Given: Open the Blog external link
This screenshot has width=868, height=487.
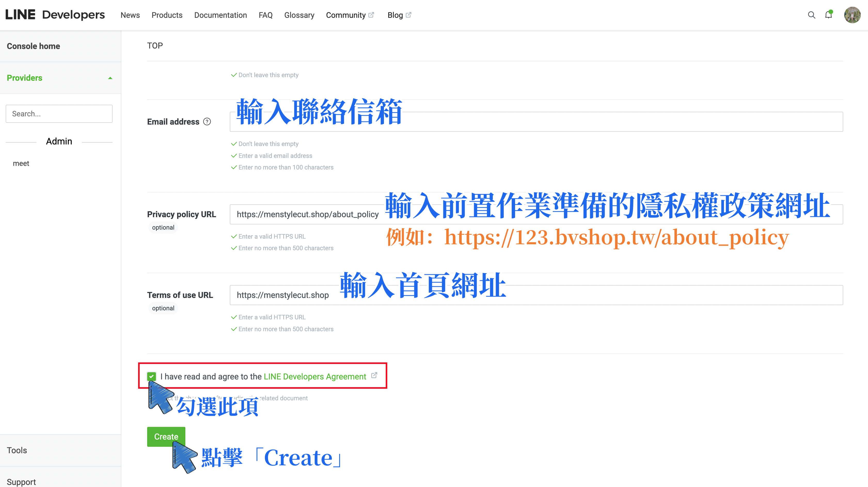Looking at the screenshot, I should 399,15.
